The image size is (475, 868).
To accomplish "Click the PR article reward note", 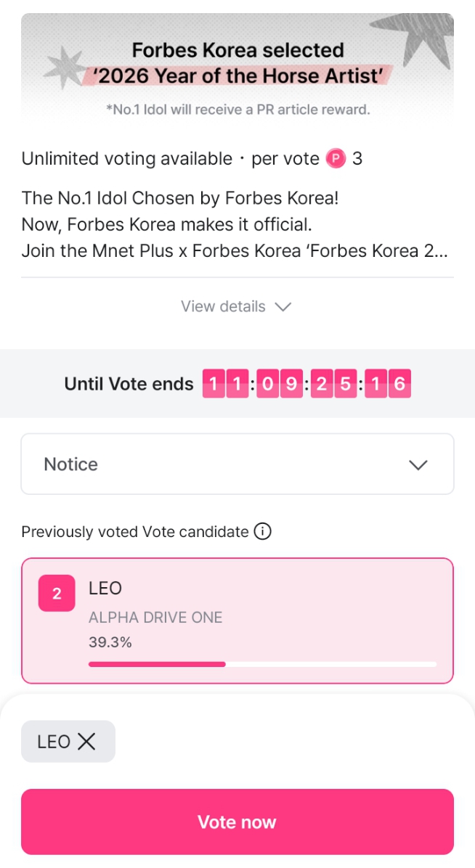I will [x=238, y=110].
